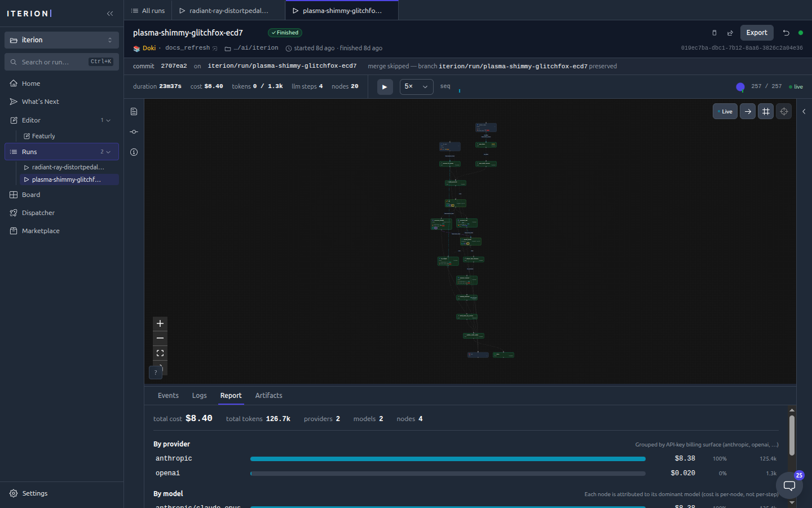Click the delete run trash icon
Image resolution: width=812 pixels, height=508 pixels.
pos(714,33)
